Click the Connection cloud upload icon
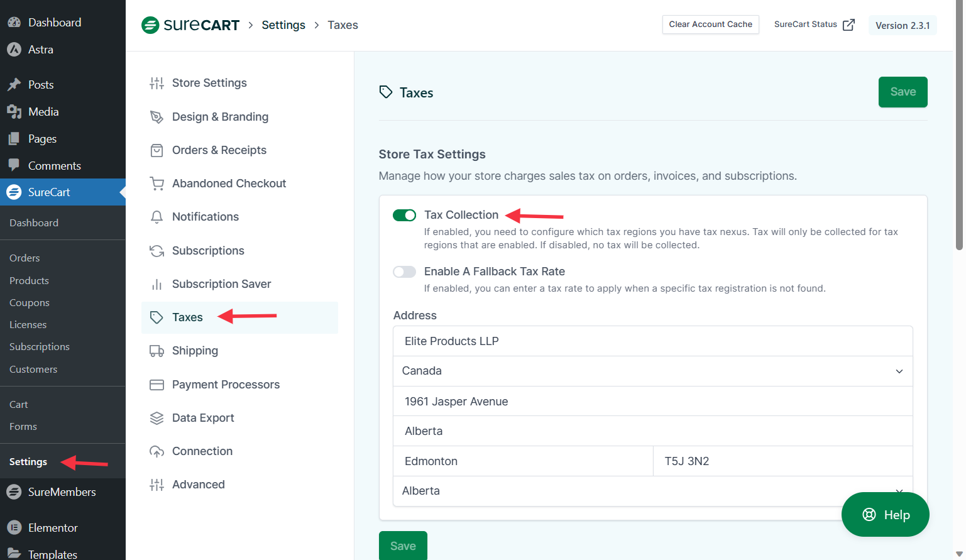966x560 pixels. click(156, 451)
